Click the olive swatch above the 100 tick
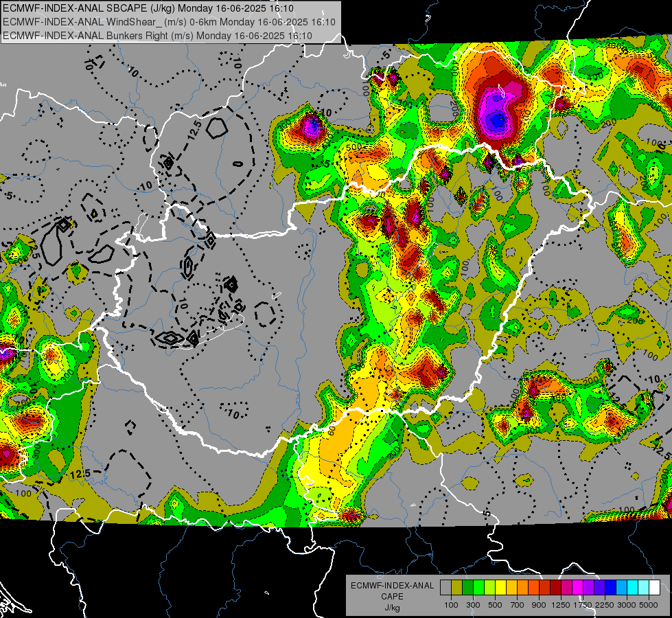This screenshot has height=618, width=672. [456, 588]
